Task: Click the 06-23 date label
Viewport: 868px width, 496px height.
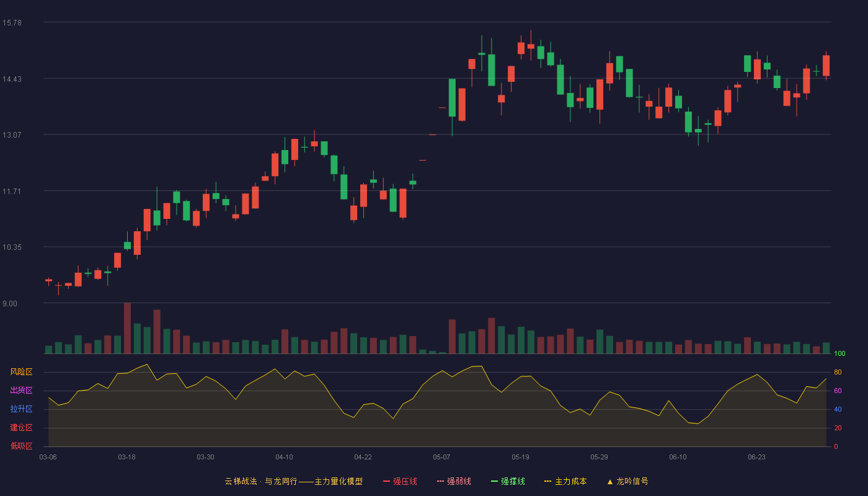Action: (756, 457)
